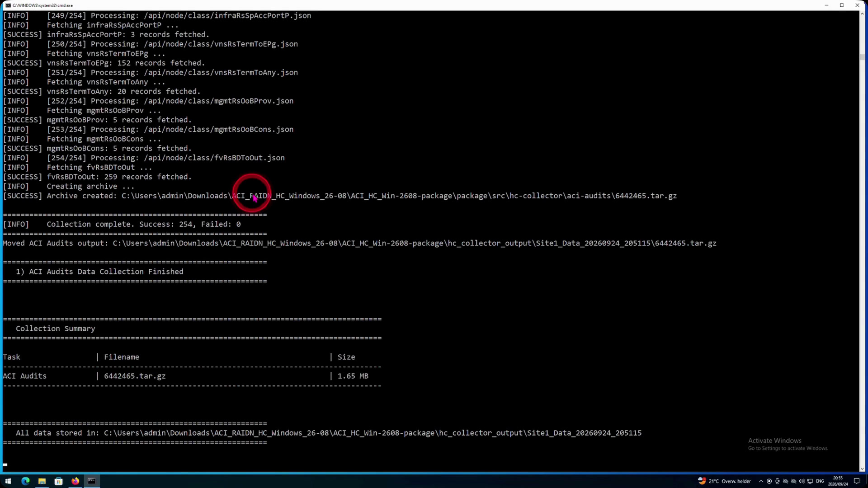Click the 'Filename' column header

coord(122,357)
